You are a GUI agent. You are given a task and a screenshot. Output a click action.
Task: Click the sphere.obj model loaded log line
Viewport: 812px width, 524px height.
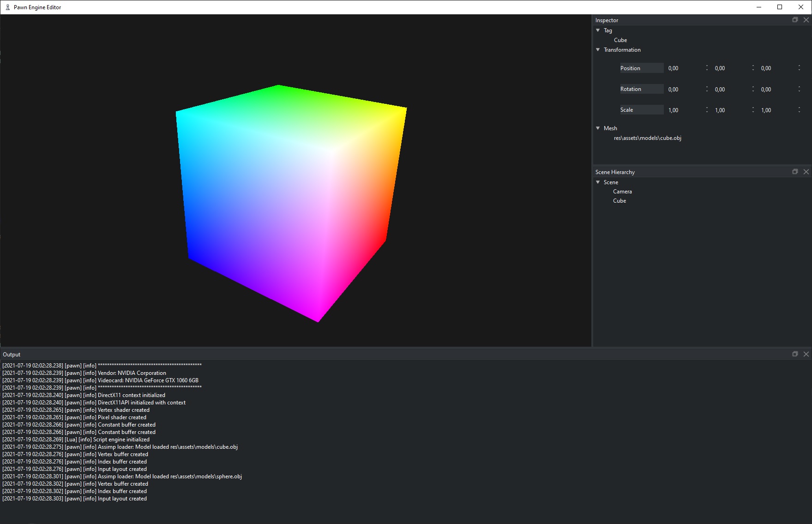(122, 476)
